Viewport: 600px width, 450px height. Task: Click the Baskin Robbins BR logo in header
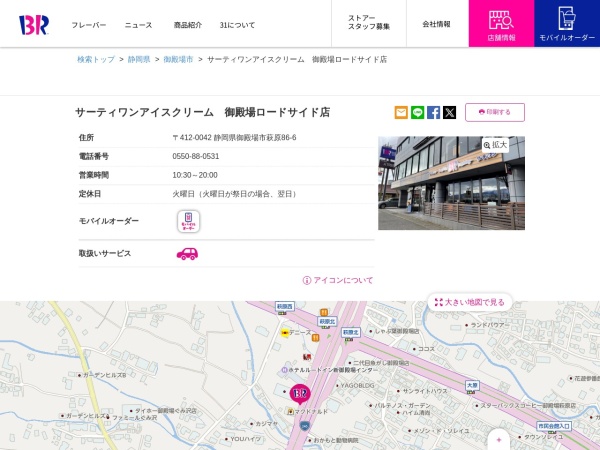click(x=34, y=25)
